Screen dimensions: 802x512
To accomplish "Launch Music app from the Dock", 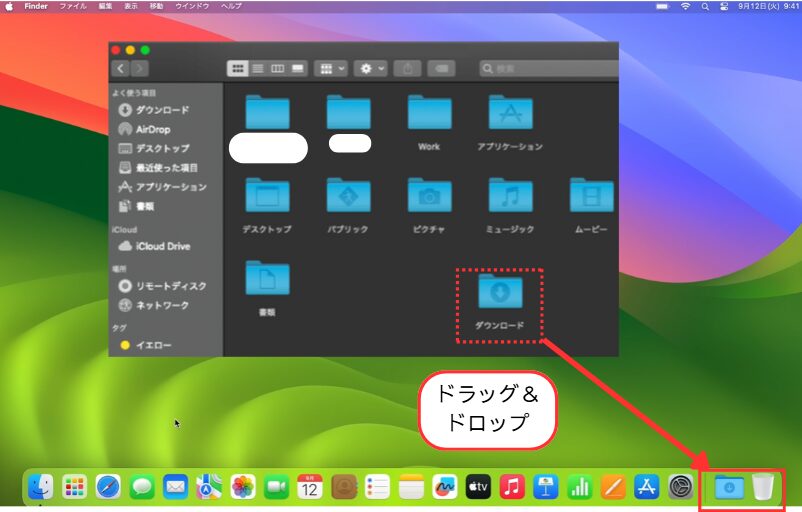I will 512,487.
